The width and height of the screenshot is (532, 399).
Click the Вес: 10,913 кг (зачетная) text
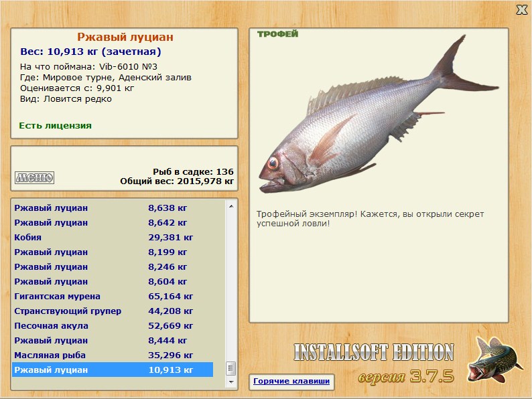click(x=90, y=52)
